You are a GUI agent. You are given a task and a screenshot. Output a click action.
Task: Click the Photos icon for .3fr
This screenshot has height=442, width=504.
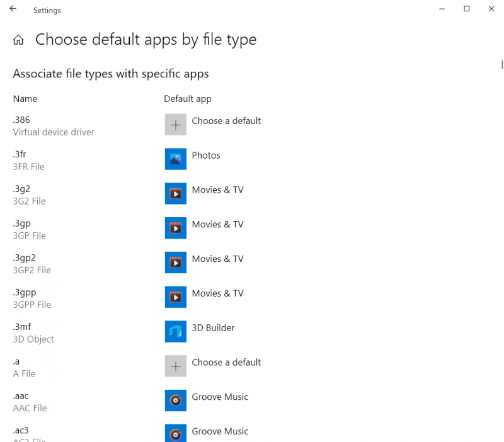tap(176, 159)
